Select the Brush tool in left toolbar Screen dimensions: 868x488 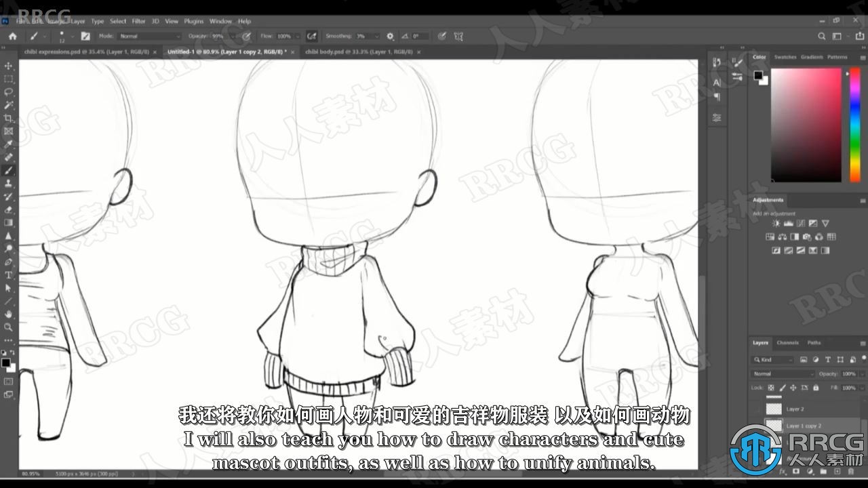[9, 170]
